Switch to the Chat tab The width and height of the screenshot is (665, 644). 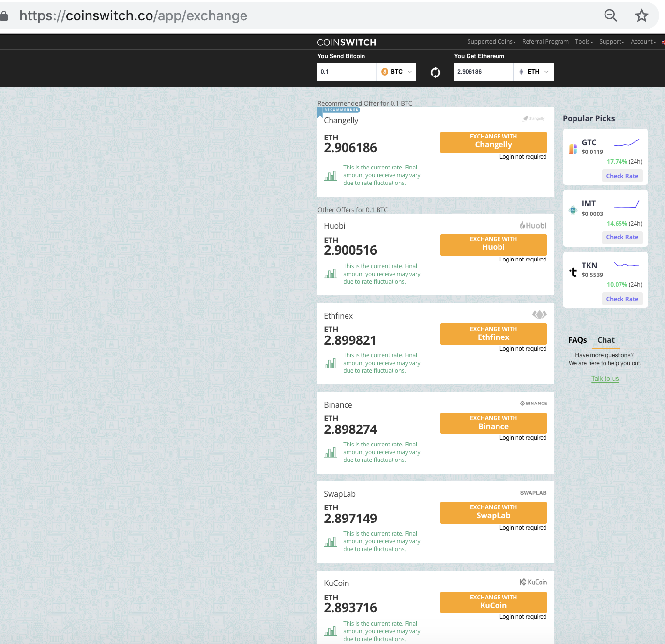606,340
